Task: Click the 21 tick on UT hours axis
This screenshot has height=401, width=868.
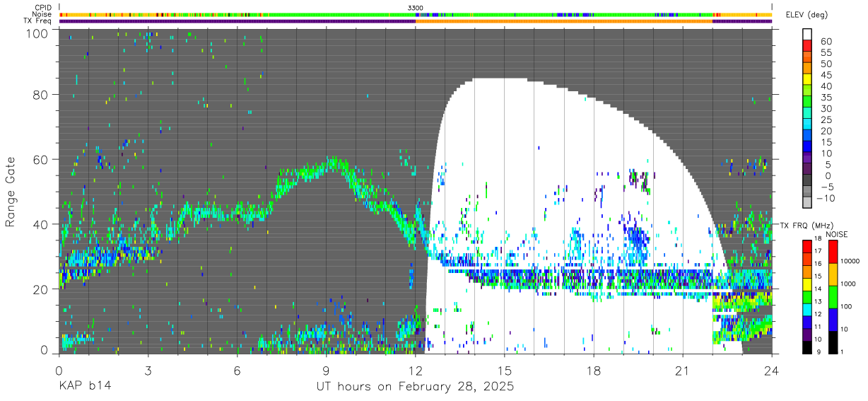Action: tap(683, 371)
